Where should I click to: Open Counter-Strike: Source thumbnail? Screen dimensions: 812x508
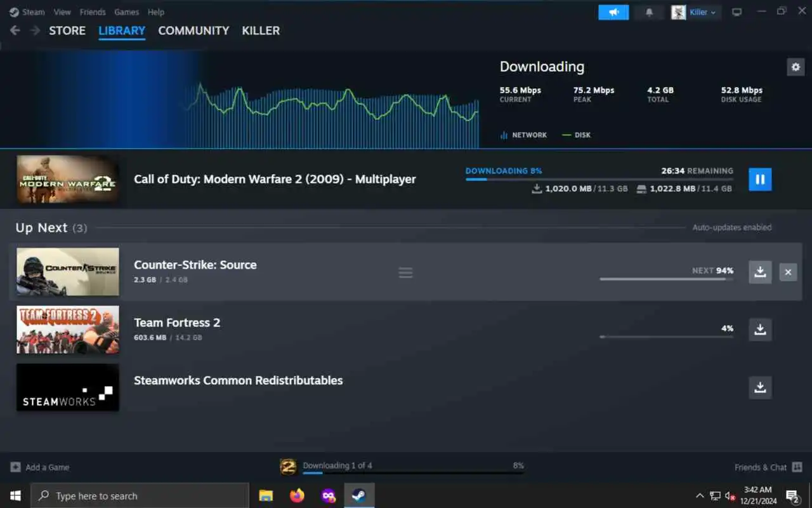(x=68, y=272)
